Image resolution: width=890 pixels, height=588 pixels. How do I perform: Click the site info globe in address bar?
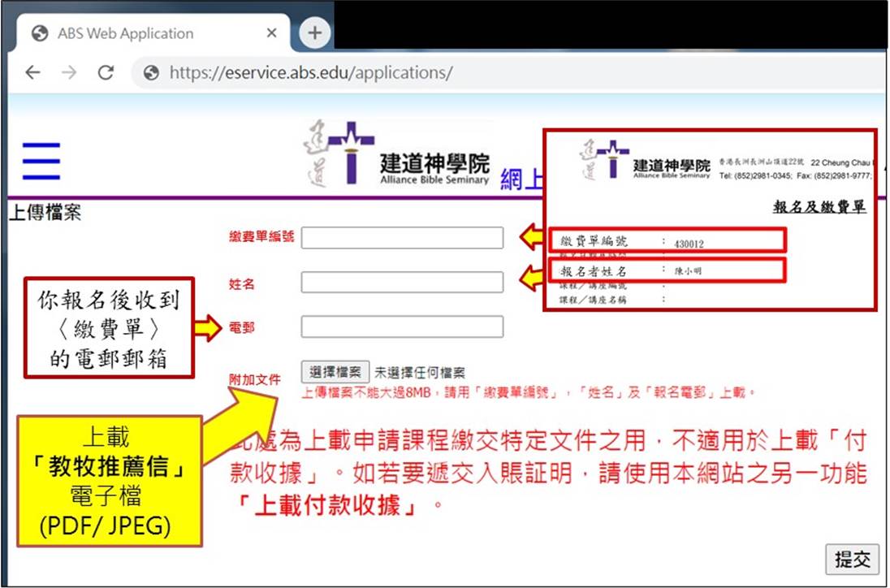click(151, 73)
